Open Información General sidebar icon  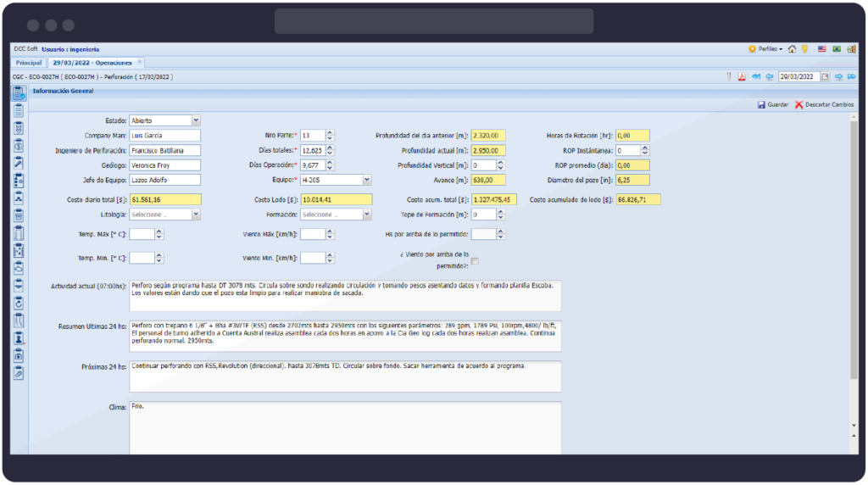point(19,93)
